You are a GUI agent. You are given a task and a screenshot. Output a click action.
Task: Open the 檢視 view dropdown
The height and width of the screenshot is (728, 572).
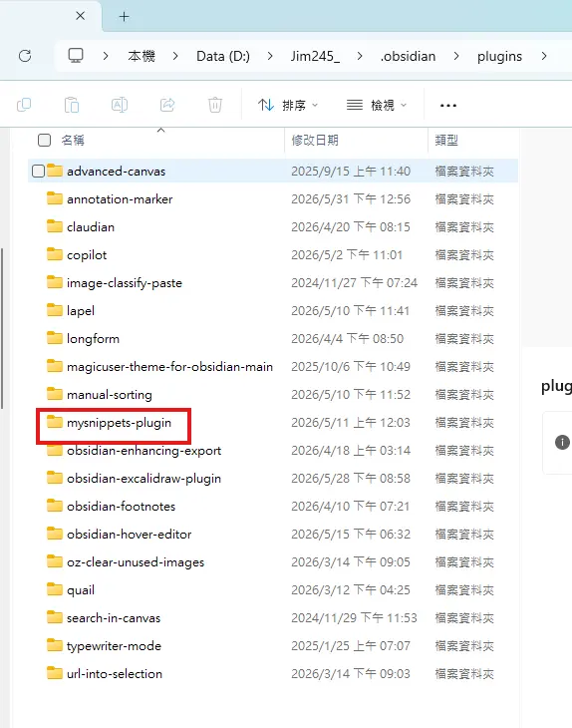coord(377,106)
